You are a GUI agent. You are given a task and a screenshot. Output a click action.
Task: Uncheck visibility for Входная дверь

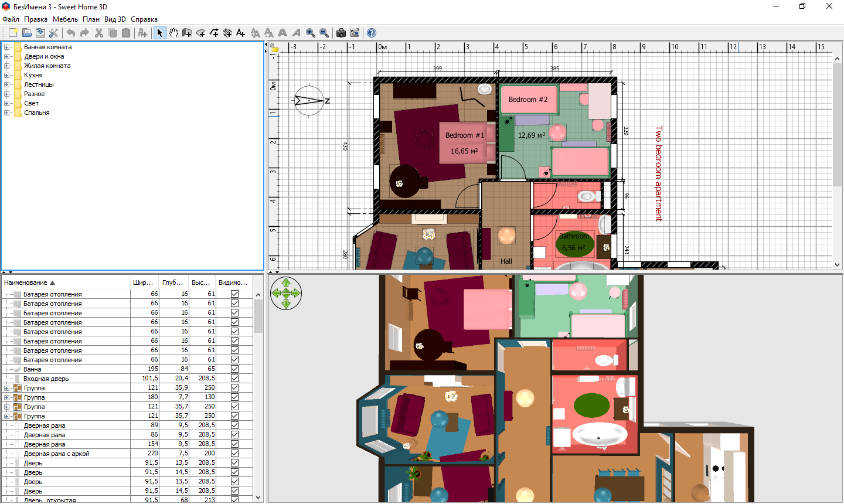click(234, 379)
